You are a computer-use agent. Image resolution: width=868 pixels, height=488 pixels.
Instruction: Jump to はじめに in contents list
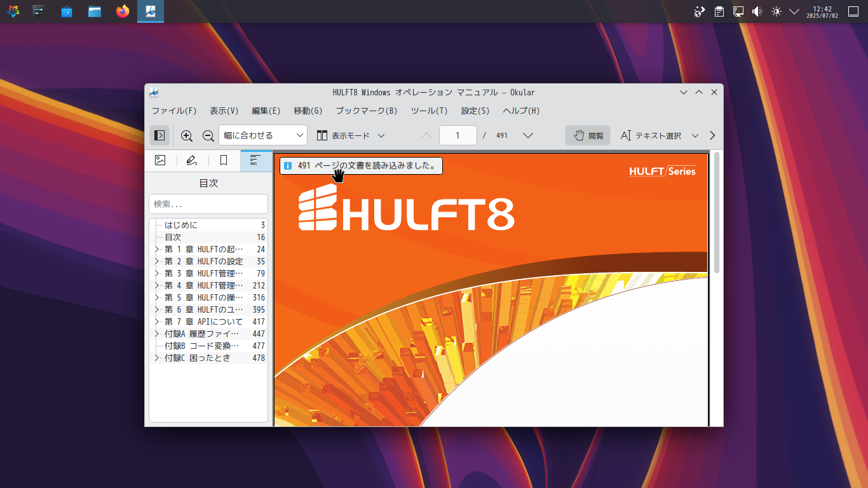tap(181, 225)
